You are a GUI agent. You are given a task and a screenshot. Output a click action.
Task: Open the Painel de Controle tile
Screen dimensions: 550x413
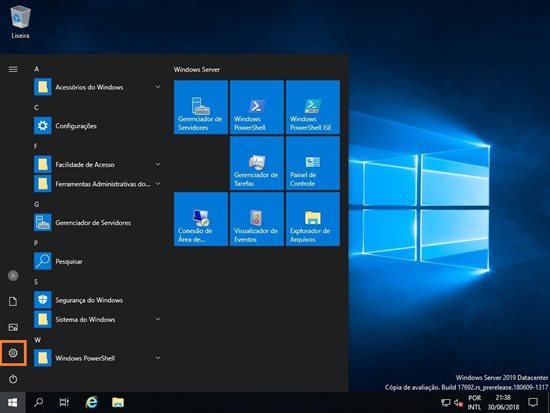[313, 163]
